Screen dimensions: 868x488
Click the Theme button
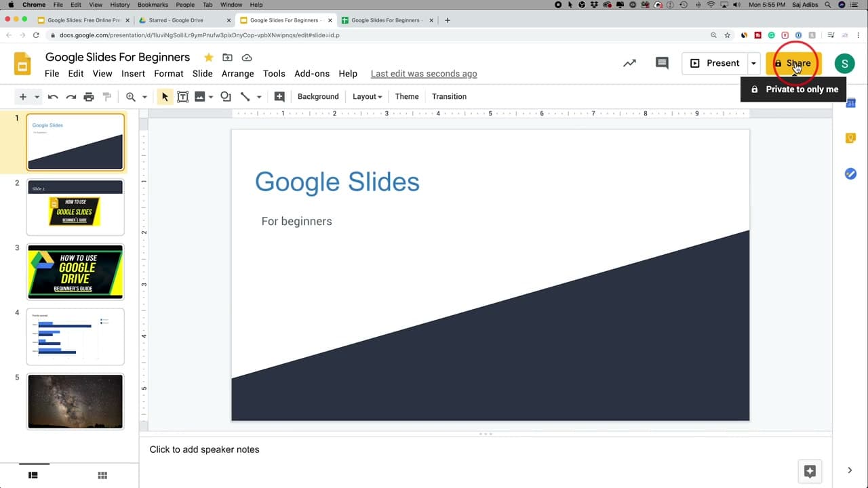point(407,97)
